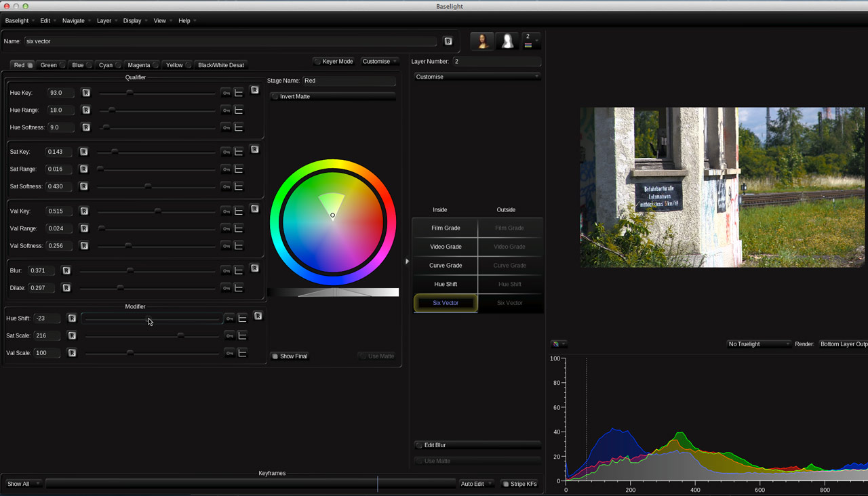Reset Hue Key using its R icon
This screenshot has width=868, height=496.
coord(84,92)
